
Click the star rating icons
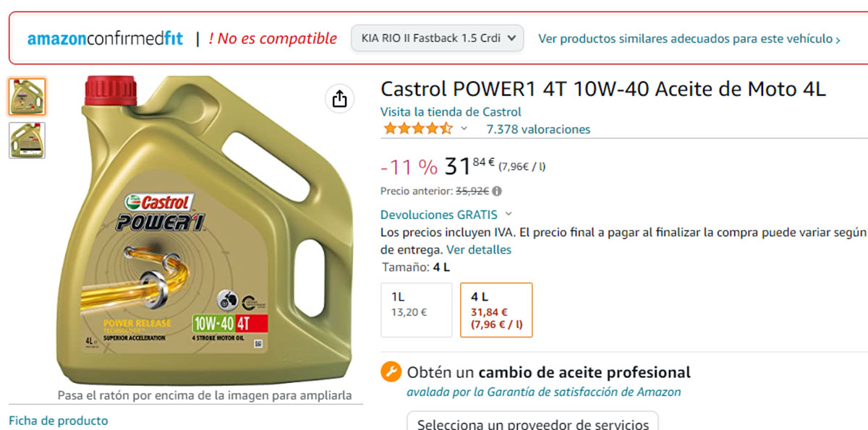[x=418, y=129]
